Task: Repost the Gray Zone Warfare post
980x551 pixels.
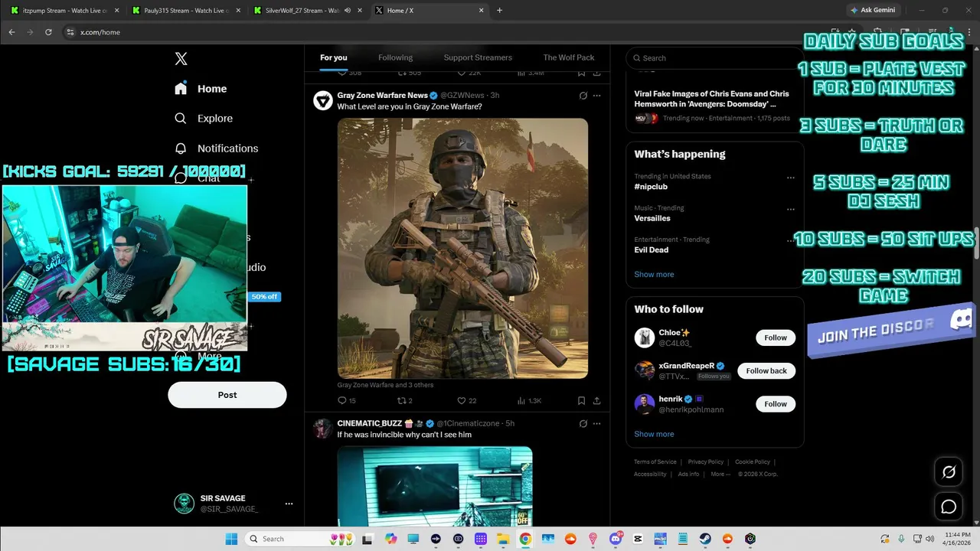Action: 405,400
